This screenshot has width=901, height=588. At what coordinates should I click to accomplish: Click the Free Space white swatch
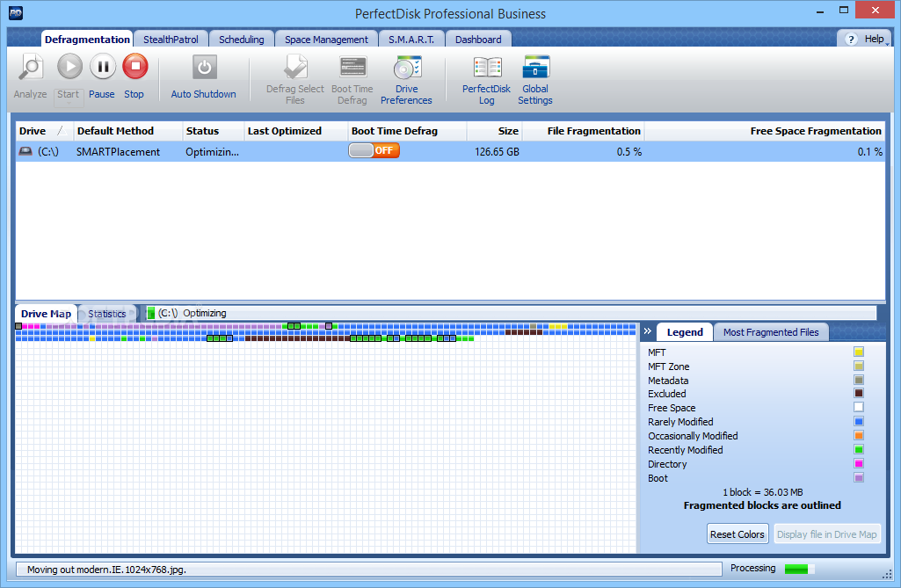pos(859,407)
